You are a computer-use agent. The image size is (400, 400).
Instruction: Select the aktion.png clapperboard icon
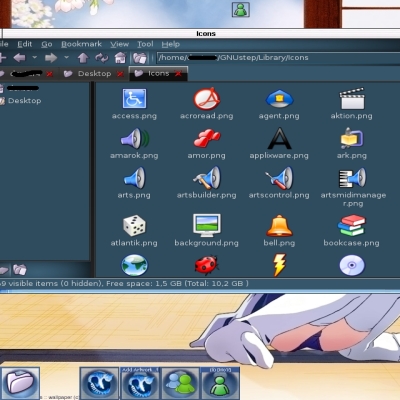pos(352,99)
